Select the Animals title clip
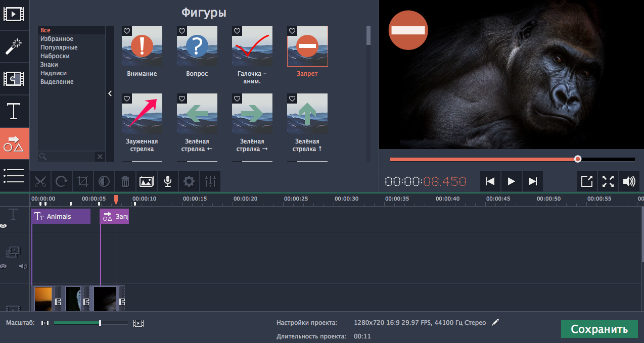 tap(61, 216)
